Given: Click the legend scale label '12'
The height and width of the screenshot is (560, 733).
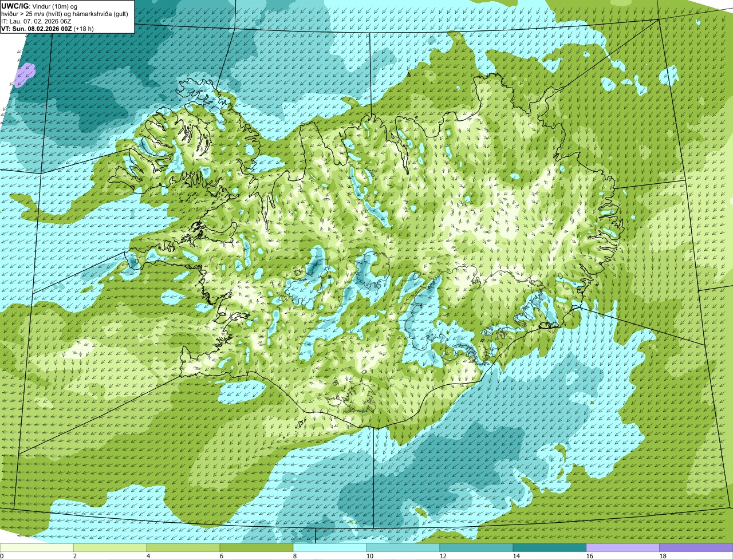Looking at the screenshot, I should click(x=443, y=556).
